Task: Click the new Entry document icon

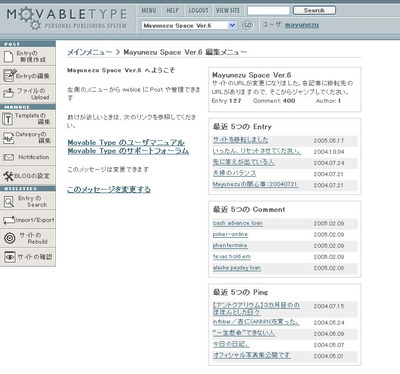Action: pos(8,57)
